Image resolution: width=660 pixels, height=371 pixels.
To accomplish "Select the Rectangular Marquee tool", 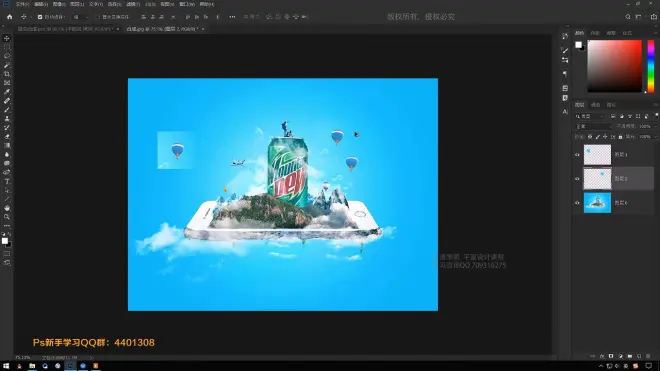I will 7,47.
